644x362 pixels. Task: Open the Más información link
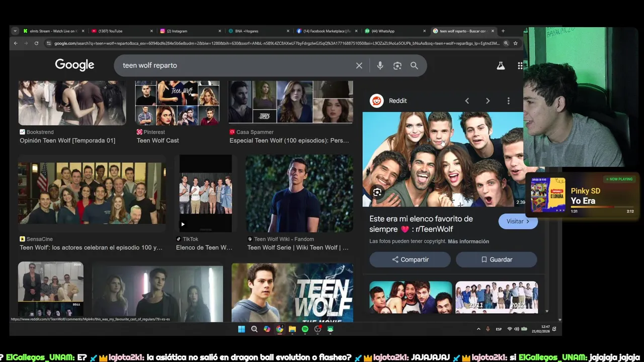click(468, 241)
